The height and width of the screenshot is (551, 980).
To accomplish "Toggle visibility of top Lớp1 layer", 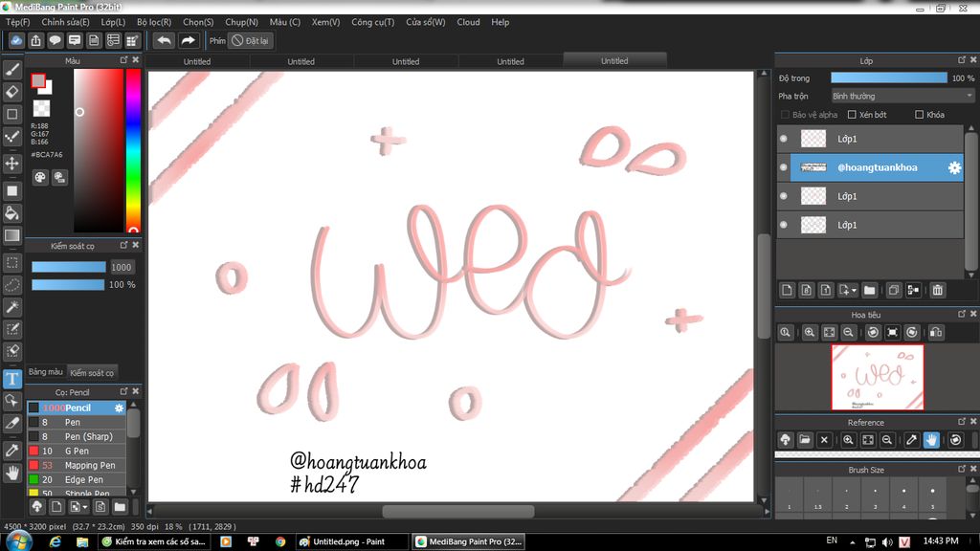I will [784, 139].
